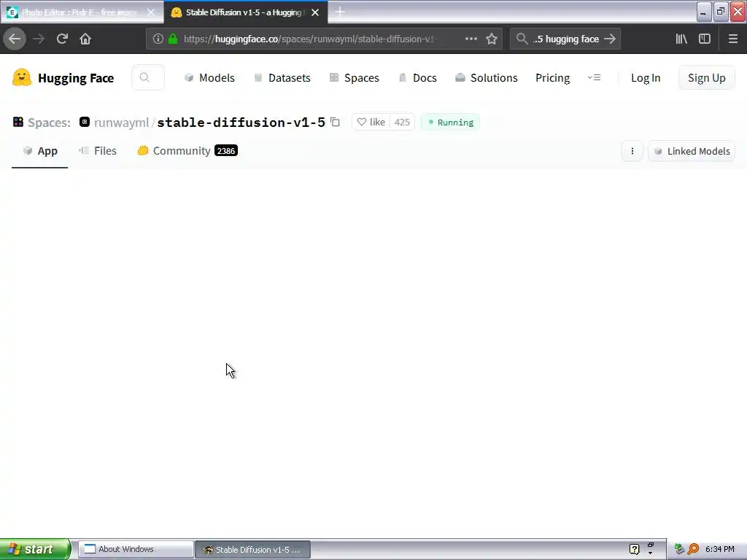Viewport: 747px width, 560px height.
Task: Open site information icon in address bar
Action: [x=158, y=39]
